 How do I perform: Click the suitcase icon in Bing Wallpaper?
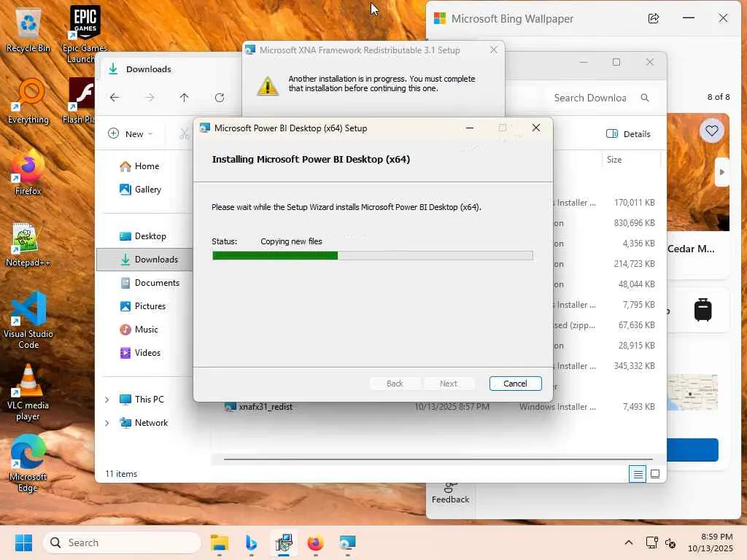point(703,309)
